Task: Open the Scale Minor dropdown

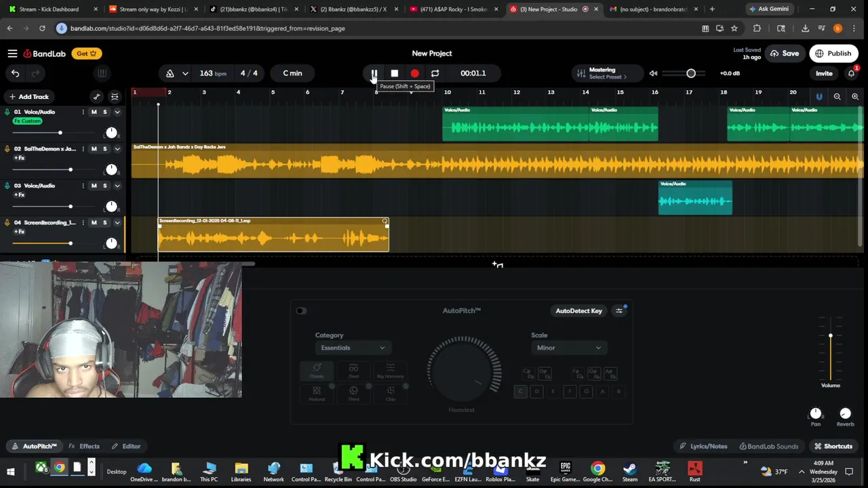Action: [568, 348]
